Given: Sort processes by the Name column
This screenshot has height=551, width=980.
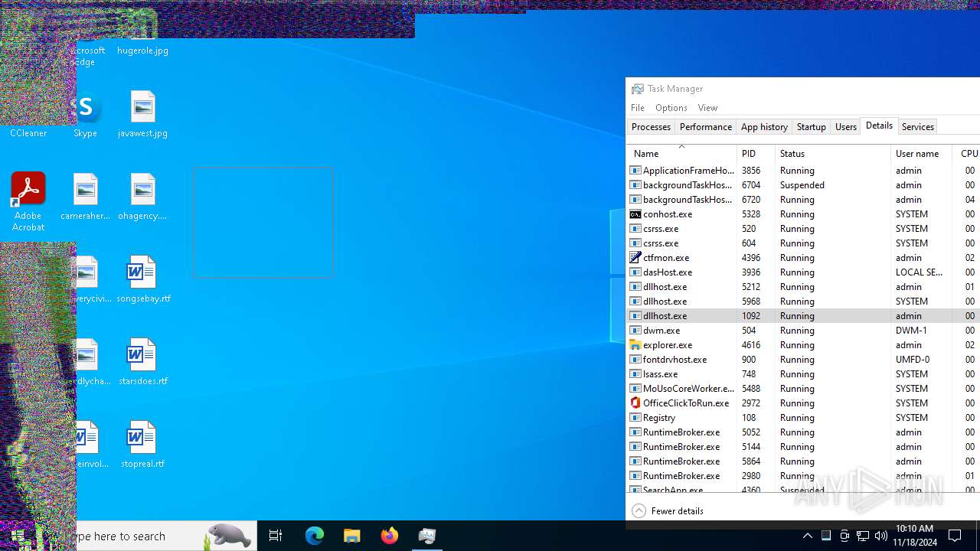Looking at the screenshot, I should coord(681,153).
